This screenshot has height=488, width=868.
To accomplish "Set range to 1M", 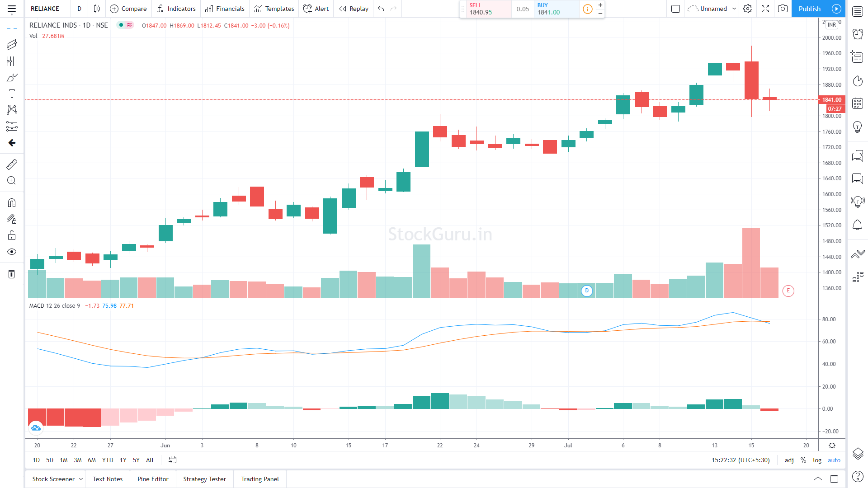I will click(64, 460).
